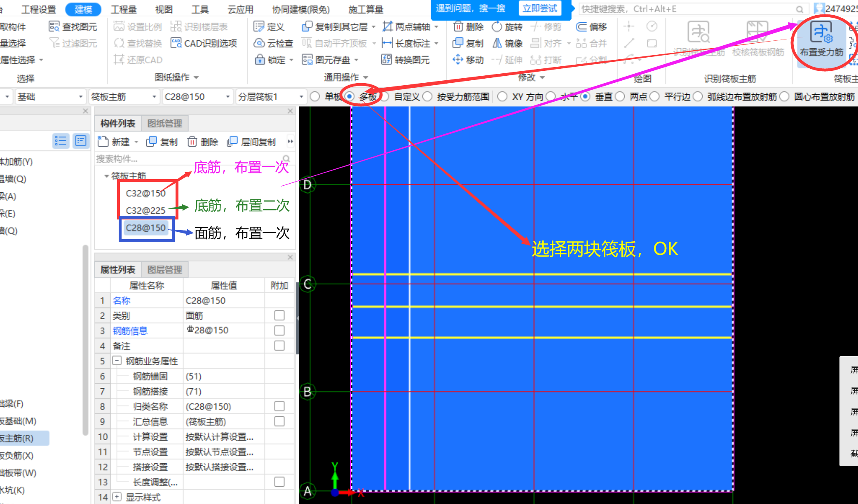Click the 移动 tool
Image resolution: width=858 pixels, height=504 pixels.
click(468, 60)
